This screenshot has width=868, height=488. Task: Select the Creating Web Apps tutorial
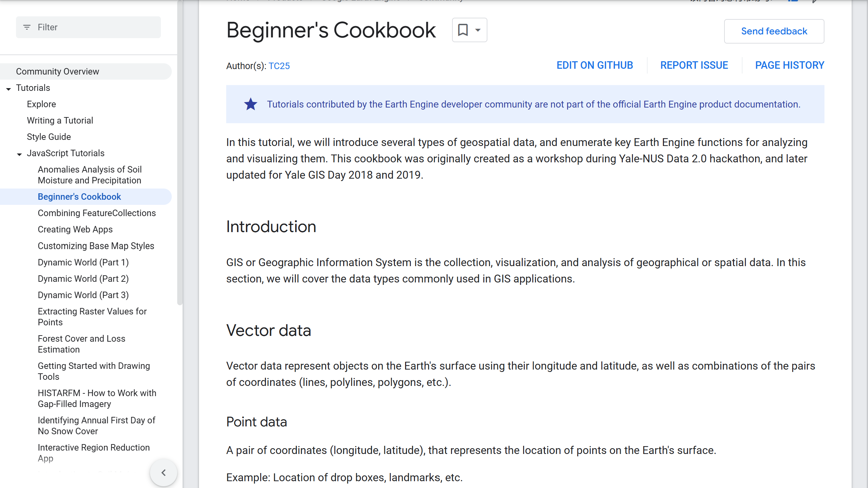(x=75, y=229)
